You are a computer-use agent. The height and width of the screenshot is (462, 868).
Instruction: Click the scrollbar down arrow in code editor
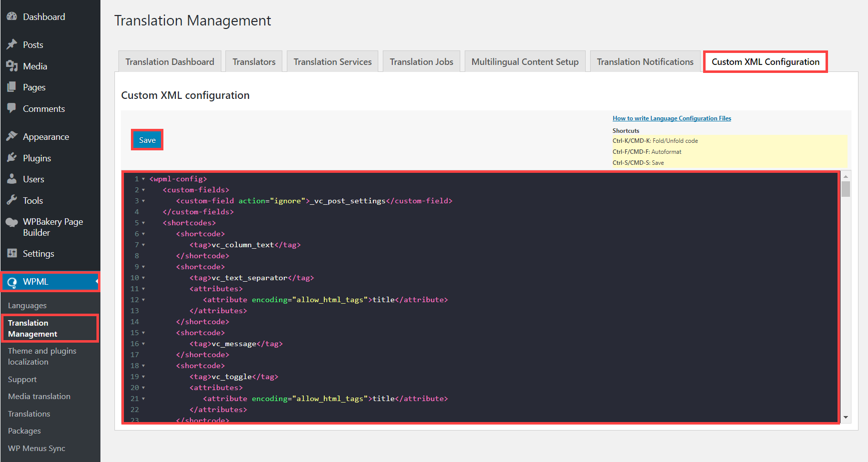pyautogui.click(x=846, y=417)
